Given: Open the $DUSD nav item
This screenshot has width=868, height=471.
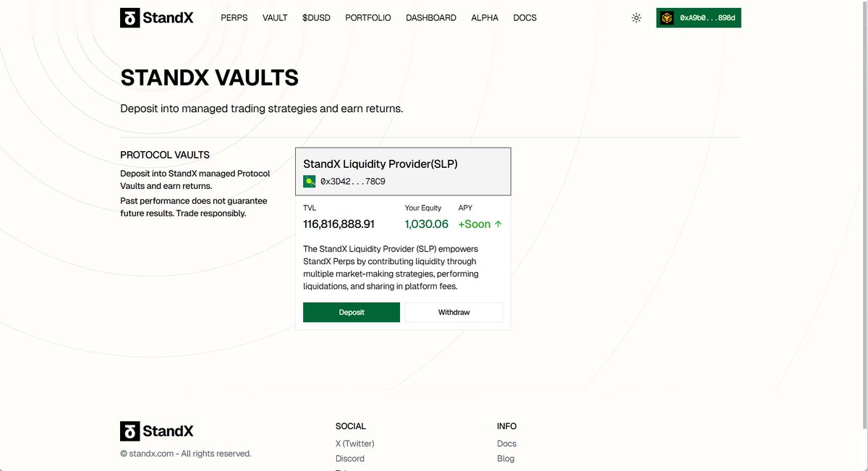Looking at the screenshot, I should (316, 18).
